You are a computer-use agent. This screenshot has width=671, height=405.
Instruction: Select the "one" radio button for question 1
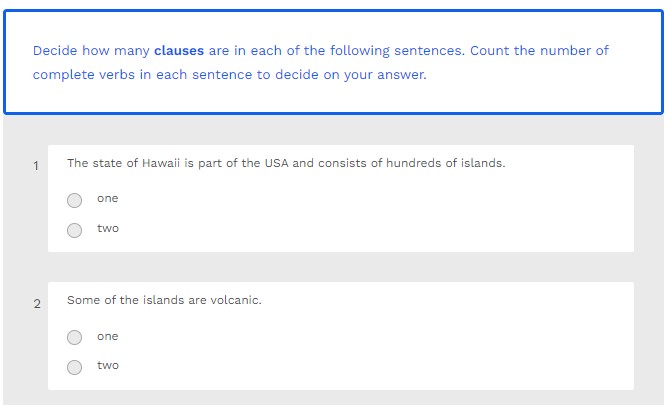click(75, 199)
